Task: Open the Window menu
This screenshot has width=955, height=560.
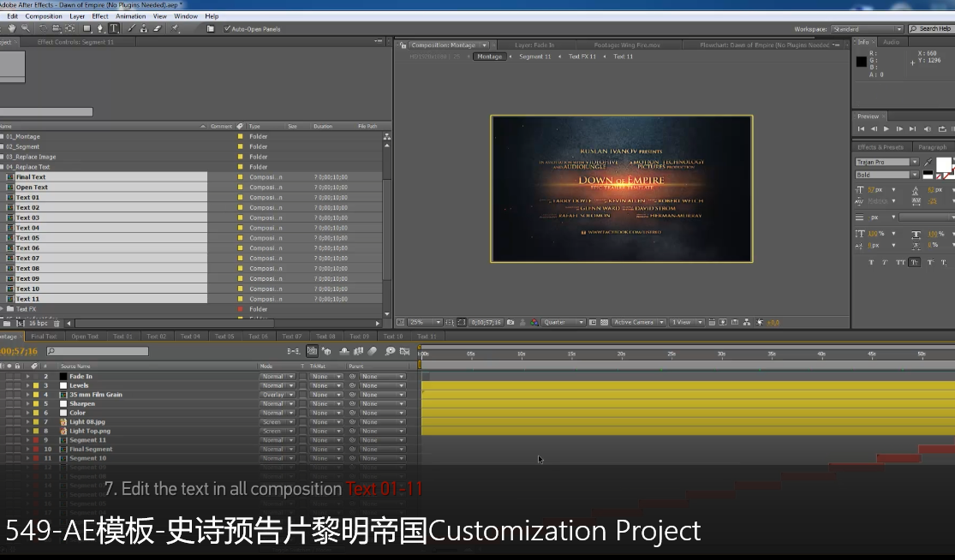Action: [x=186, y=16]
